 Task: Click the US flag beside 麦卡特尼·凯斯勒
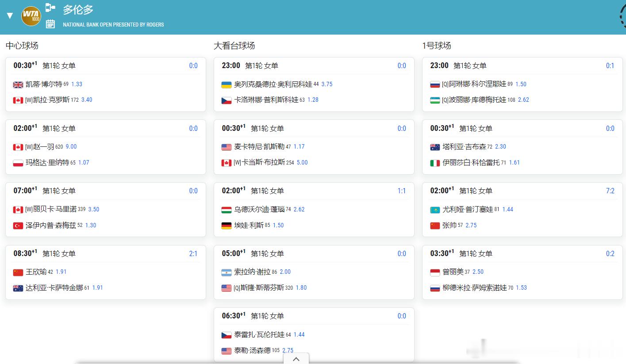(x=227, y=147)
